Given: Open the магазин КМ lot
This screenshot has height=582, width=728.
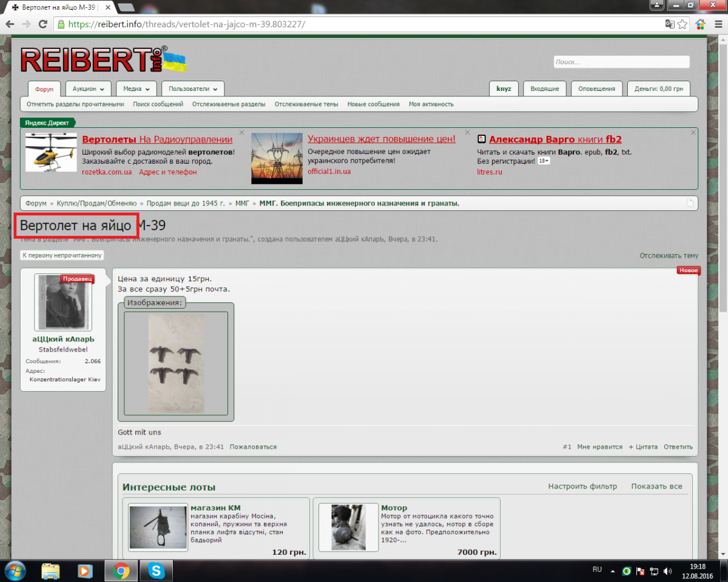Looking at the screenshot, I should [216, 507].
